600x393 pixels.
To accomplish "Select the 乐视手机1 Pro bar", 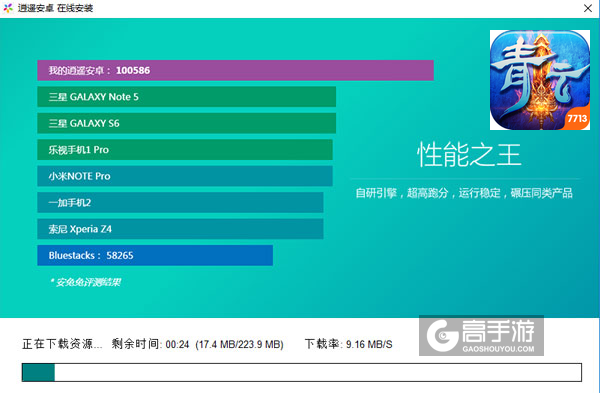I will pos(185,150).
